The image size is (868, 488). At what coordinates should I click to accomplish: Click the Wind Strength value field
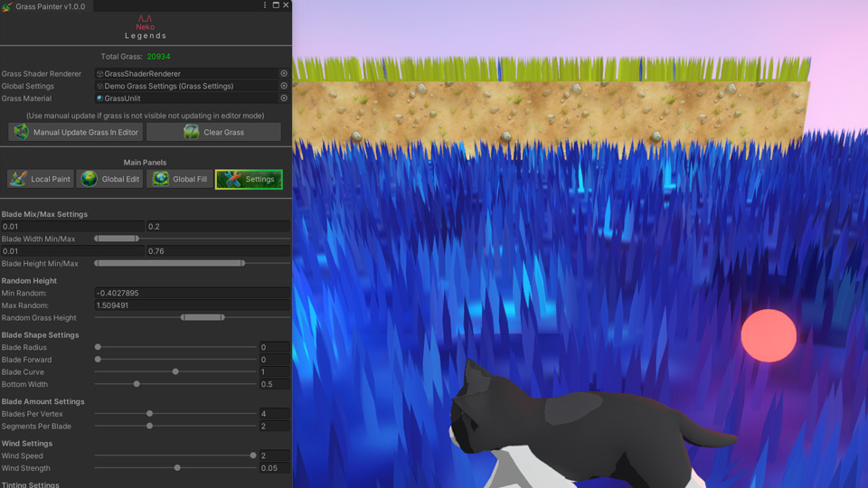[274, 468]
